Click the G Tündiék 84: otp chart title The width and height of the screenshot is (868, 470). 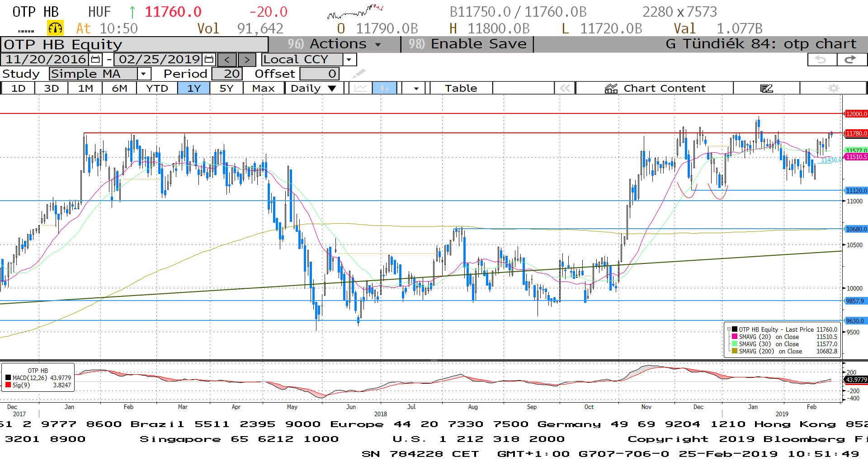(761, 44)
